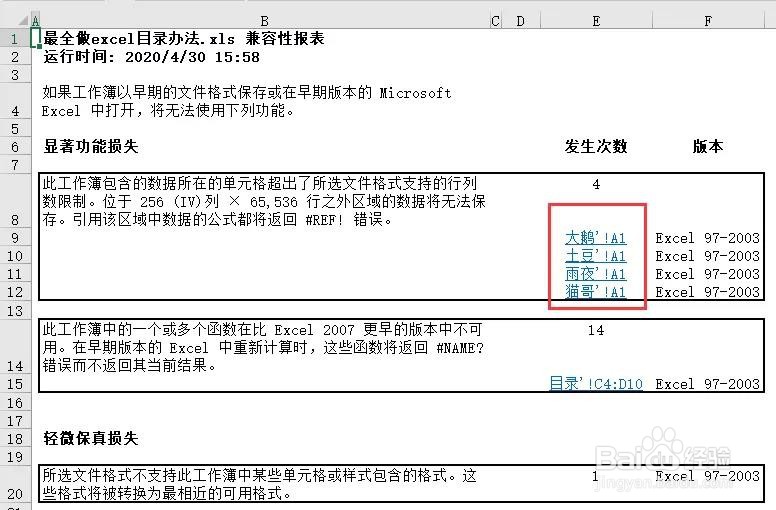This screenshot has width=776, height=510.
Task: Click the Excel 97-2003 cell beside 猫哥'!A1
Action: [708, 292]
